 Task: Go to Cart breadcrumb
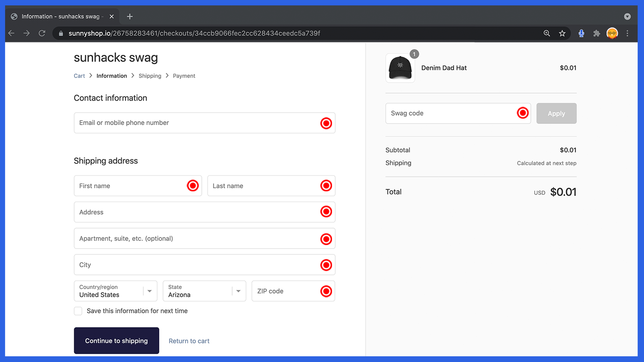pyautogui.click(x=79, y=76)
